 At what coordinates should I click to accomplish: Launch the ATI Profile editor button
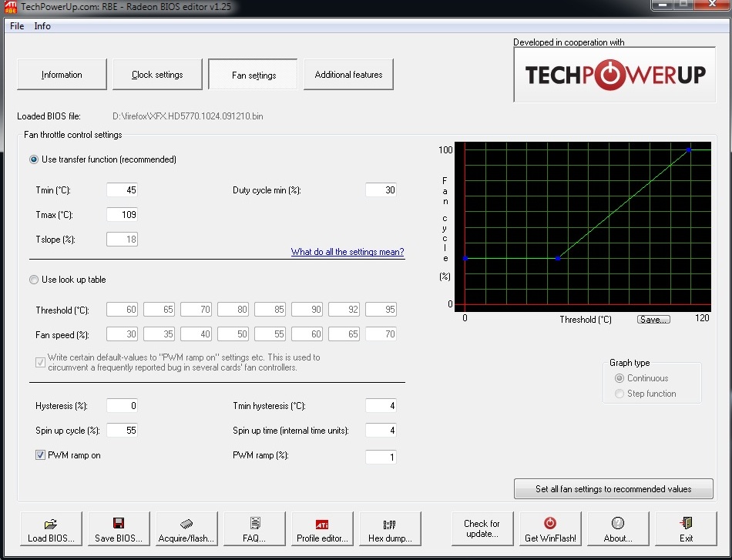322,528
